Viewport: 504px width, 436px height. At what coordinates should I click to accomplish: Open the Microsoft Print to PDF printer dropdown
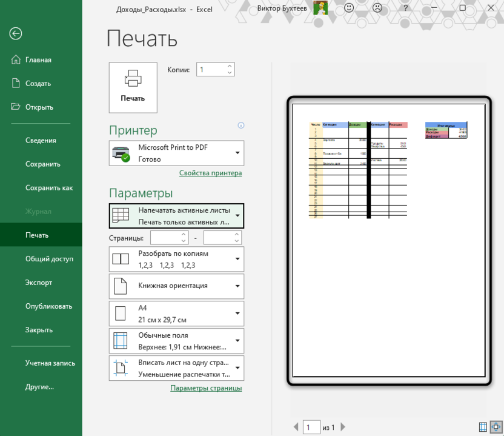[x=237, y=153]
